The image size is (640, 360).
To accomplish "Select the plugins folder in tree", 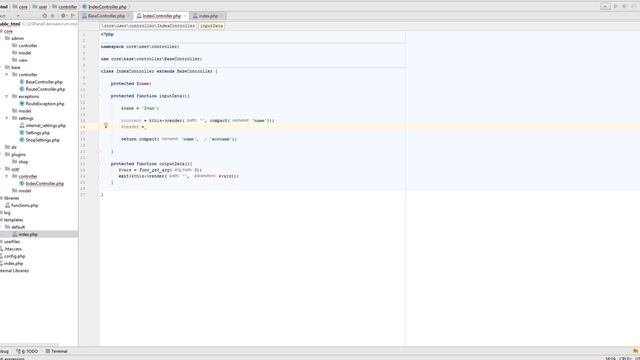I will pyautogui.click(x=18, y=155).
